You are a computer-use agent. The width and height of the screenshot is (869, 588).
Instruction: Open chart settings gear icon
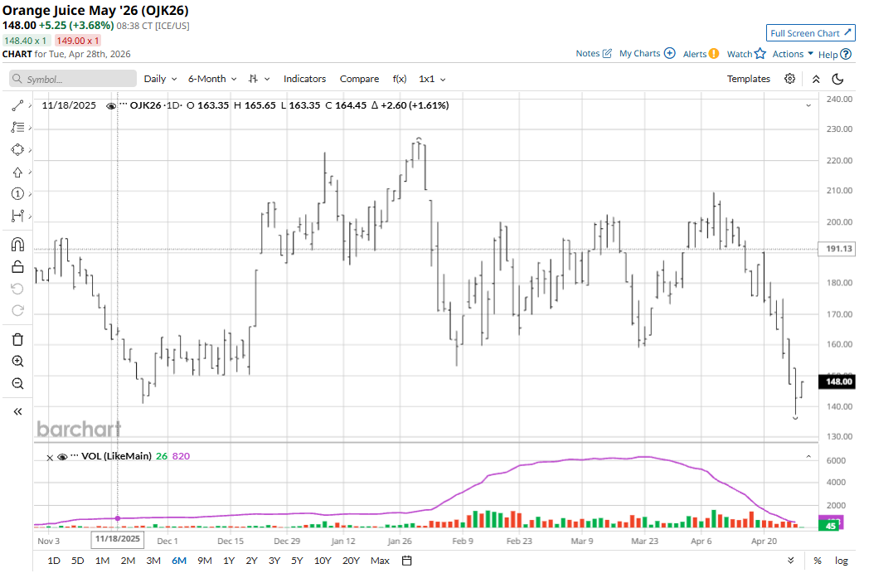(x=789, y=79)
